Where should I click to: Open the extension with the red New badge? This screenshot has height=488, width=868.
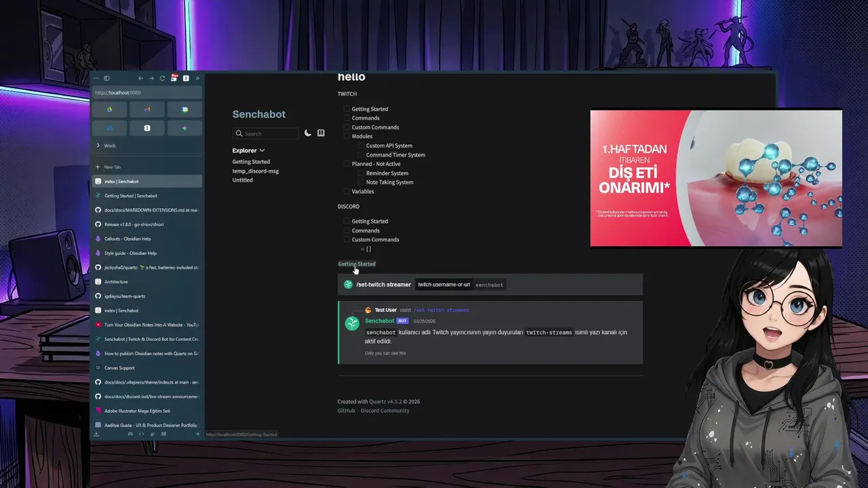(174, 78)
